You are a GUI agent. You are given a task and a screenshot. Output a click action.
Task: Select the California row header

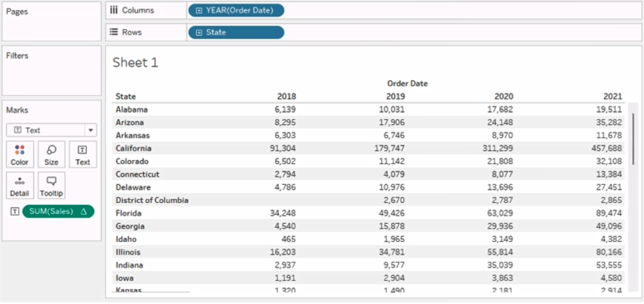coord(134,148)
